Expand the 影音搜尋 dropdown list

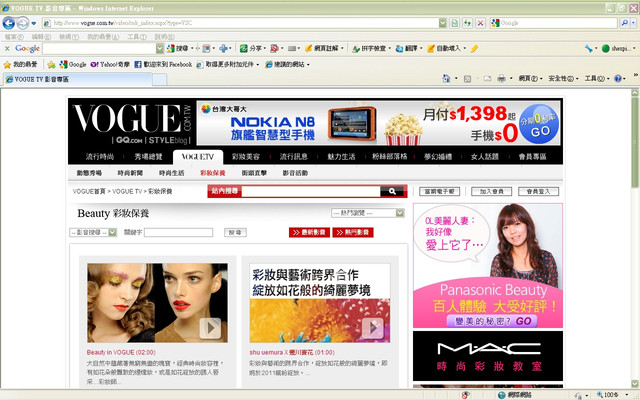pos(113,232)
